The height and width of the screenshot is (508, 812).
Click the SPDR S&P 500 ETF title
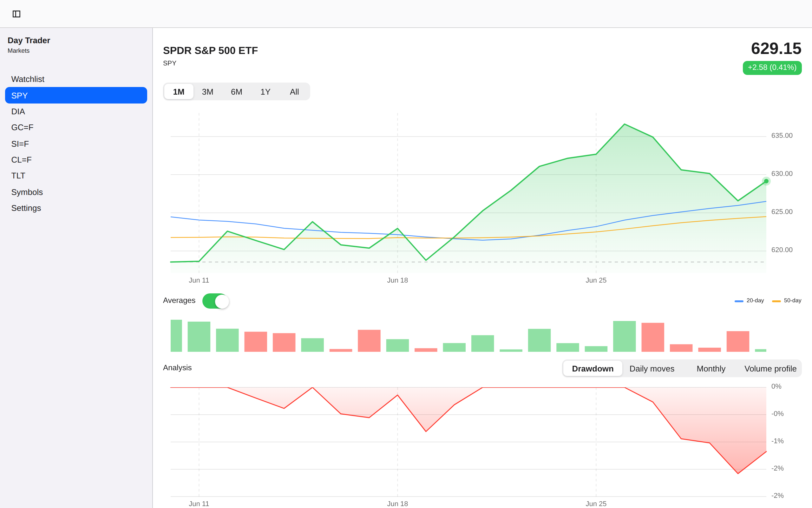point(210,51)
